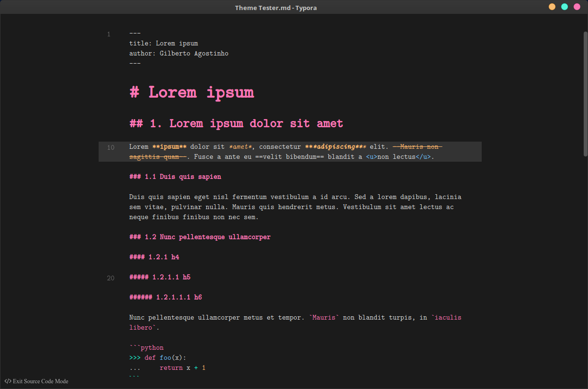Image resolution: width=588 pixels, height=389 pixels.
Task: Click the 'Theme Tester.md - Typora' title bar
Action: (276, 8)
